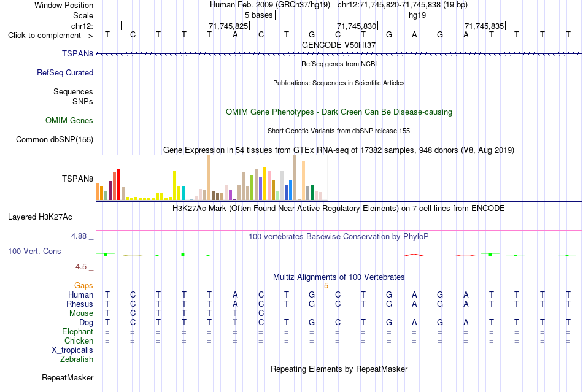Click the Dog species label

pyautogui.click(x=86, y=323)
